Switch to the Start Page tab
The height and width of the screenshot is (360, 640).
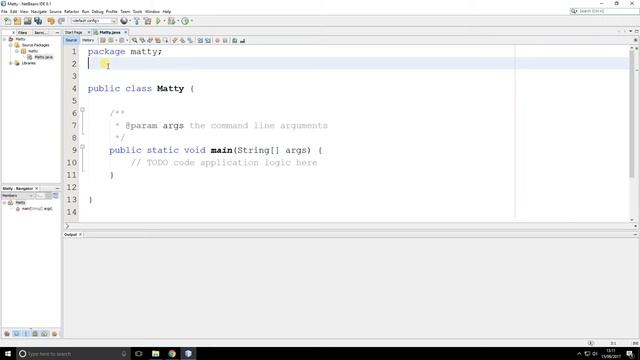[74, 32]
